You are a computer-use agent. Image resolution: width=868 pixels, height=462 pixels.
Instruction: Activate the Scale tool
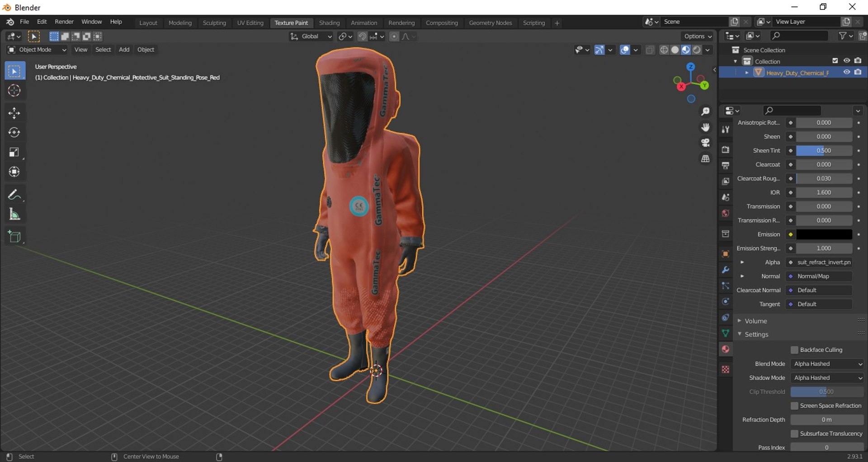[14, 152]
